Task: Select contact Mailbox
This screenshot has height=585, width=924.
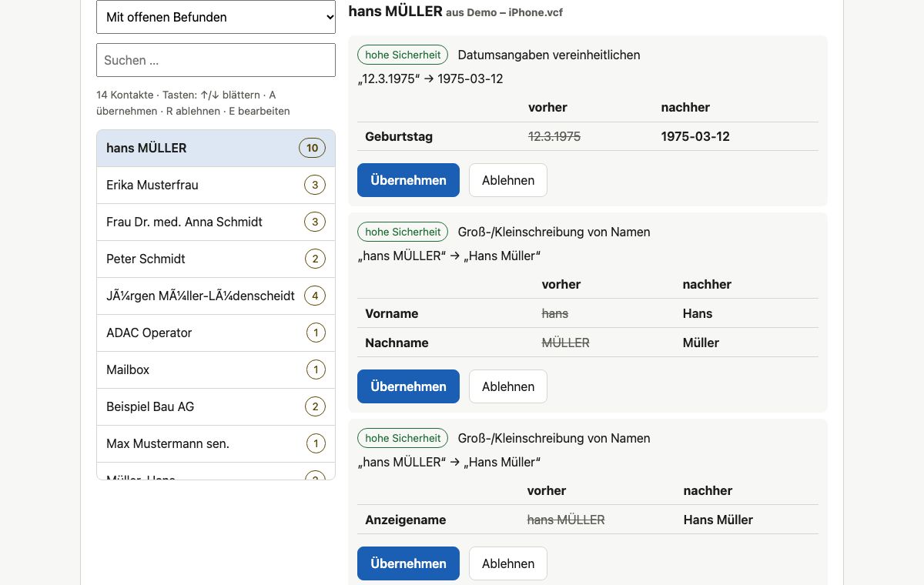Action: point(216,370)
